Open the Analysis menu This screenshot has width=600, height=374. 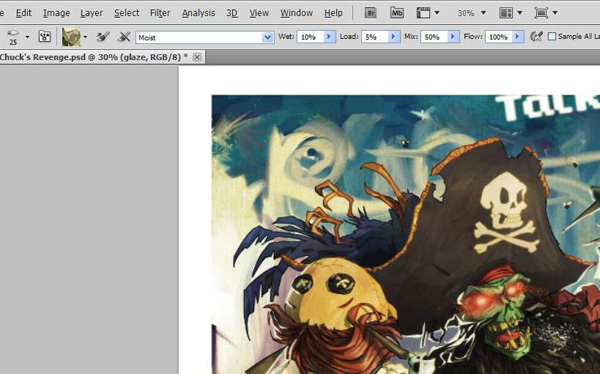pos(198,13)
